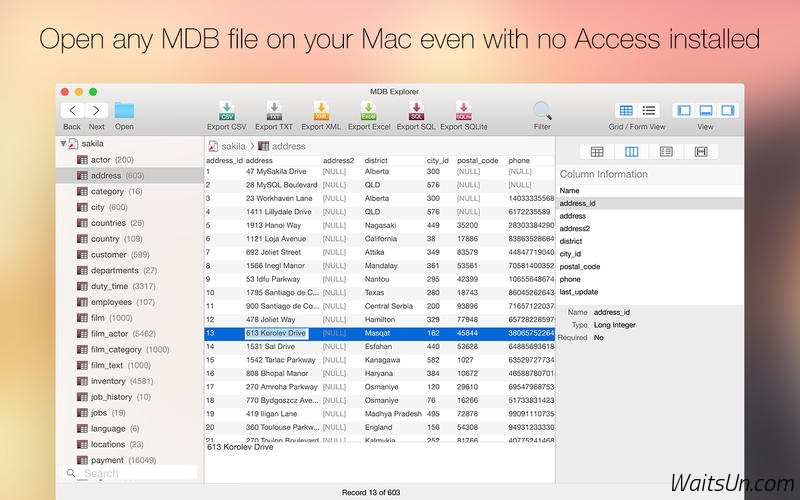
Task: Show the Column Information inspector tab
Action: 632,152
